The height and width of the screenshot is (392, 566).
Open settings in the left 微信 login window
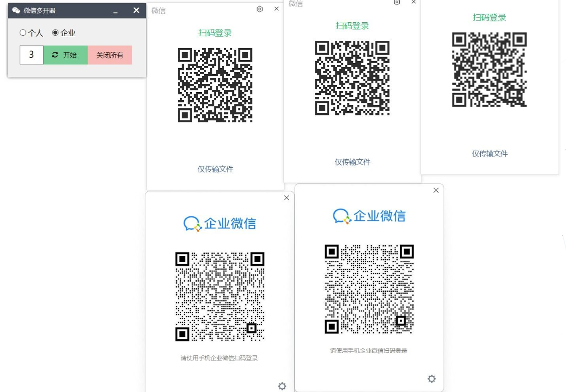[260, 9]
